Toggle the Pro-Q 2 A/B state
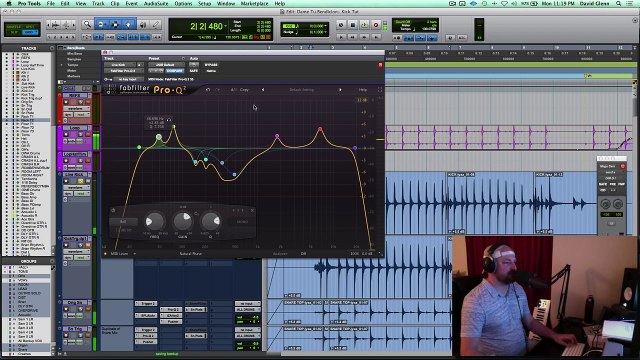This screenshot has width=640, height=360. click(233, 89)
